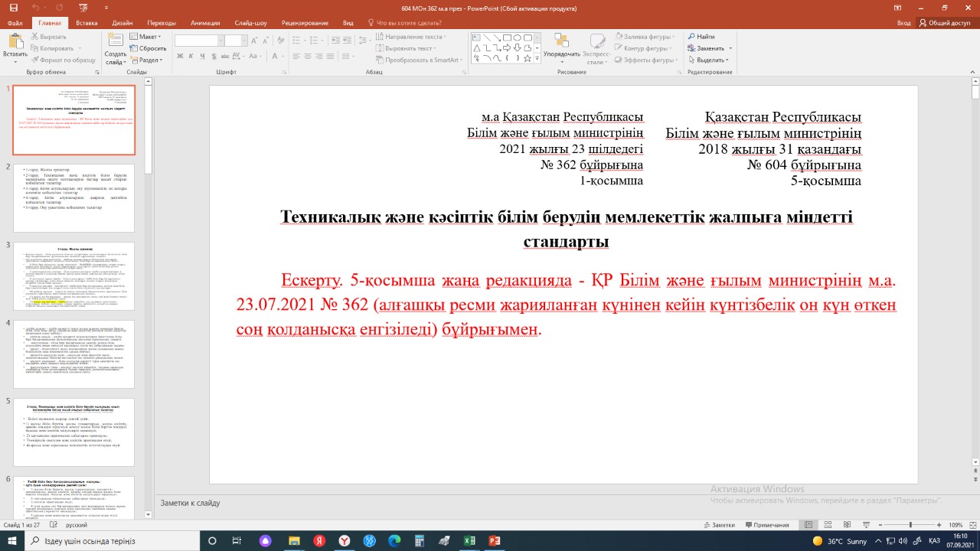
Task: Expand the shapes gallery more arrow
Action: pyautogui.click(x=537, y=58)
